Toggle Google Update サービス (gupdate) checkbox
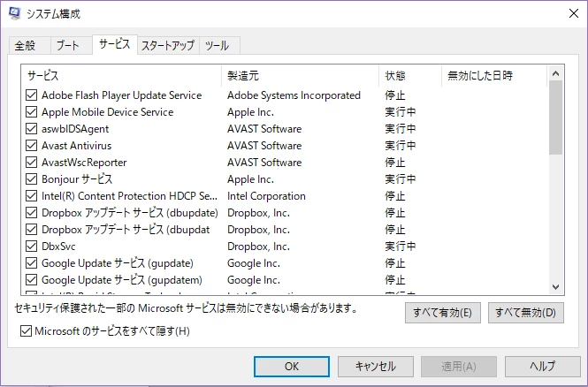 tap(31, 263)
